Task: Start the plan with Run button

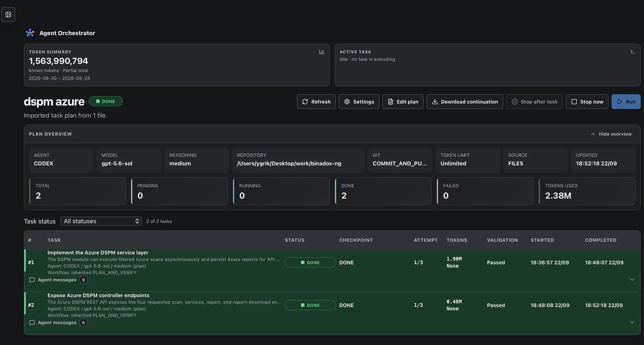Action: click(x=626, y=102)
